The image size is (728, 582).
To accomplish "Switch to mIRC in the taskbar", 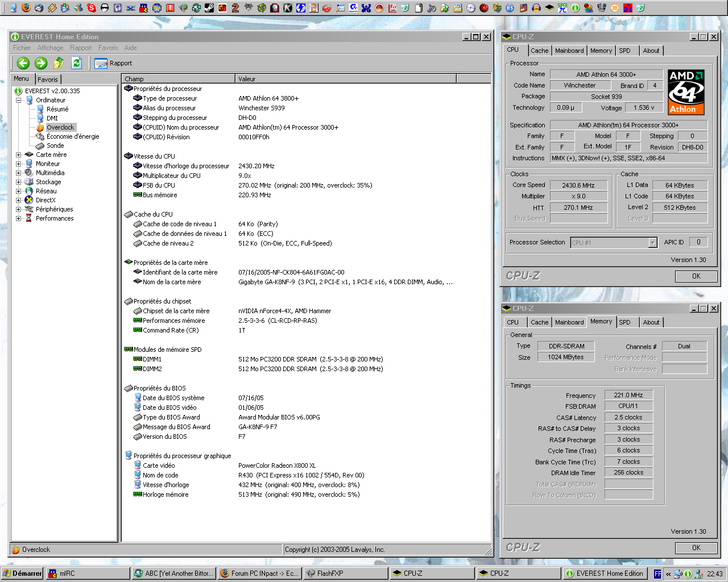I will (88, 573).
